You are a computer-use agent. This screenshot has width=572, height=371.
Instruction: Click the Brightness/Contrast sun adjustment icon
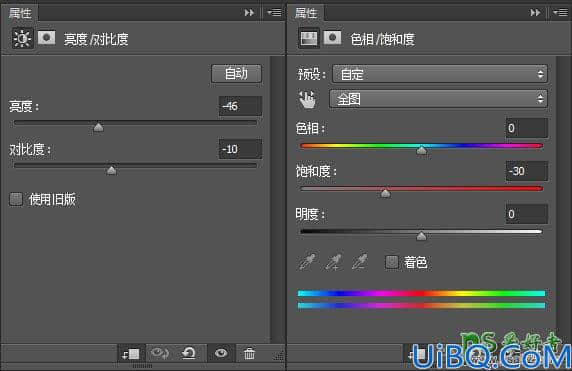click(22, 38)
